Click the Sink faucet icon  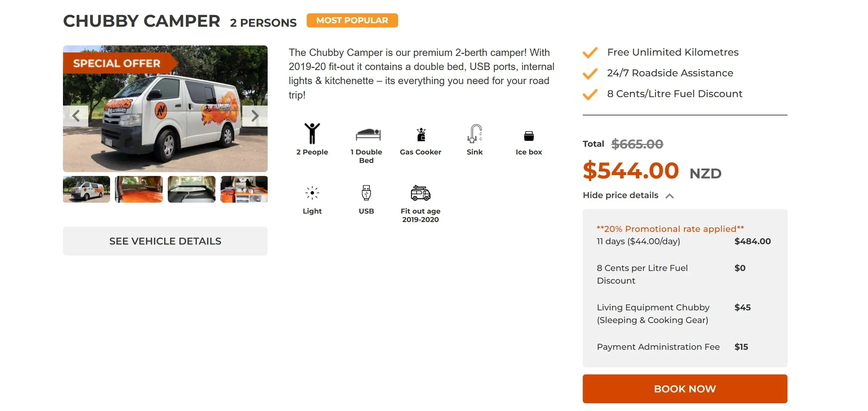pyautogui.click(x=474, y=134)
